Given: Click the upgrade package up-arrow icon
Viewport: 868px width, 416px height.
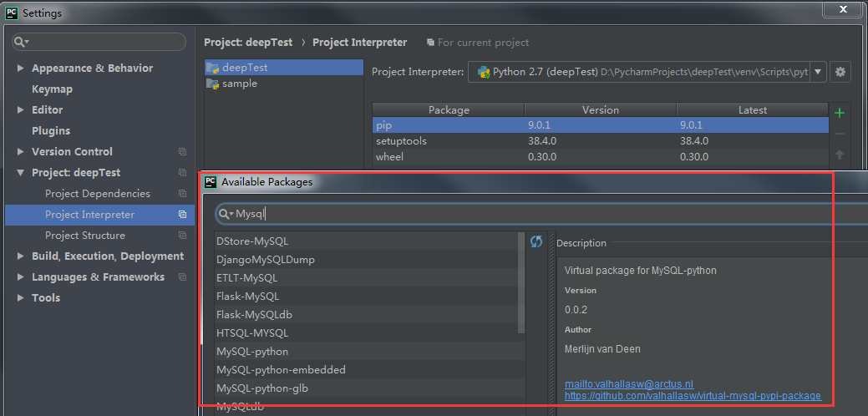Looking at the screenshot, I should click(x=840, y=155).
